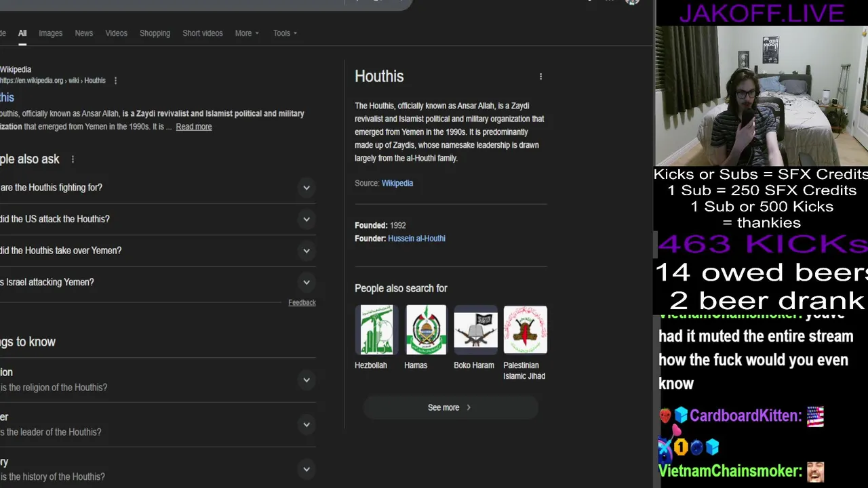Click the 'Boko Haram' label text
Screen dimensions: 868x488
pos(474,365)
